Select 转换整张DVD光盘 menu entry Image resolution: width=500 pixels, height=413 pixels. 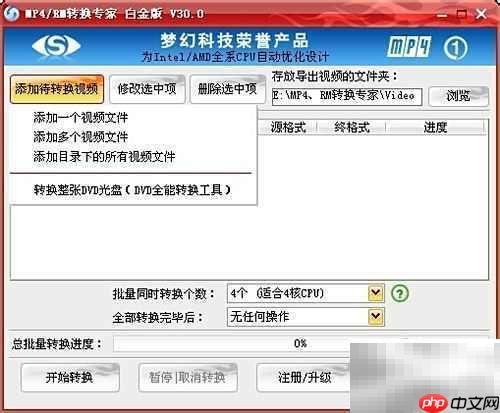[132, 190]
